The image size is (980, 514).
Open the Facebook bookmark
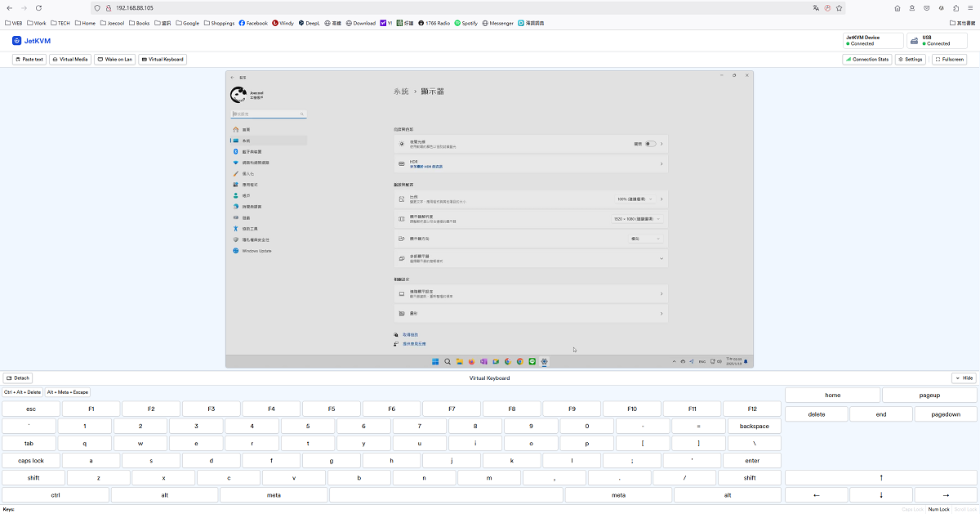[253, 23]
